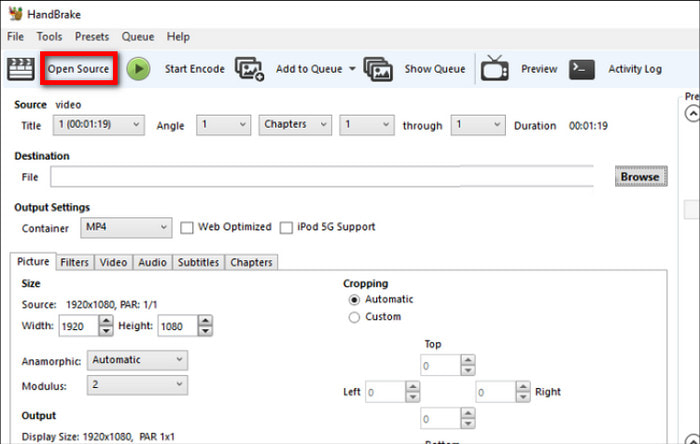Decrease Top crop with the down arrow

(x=468, y=370)
